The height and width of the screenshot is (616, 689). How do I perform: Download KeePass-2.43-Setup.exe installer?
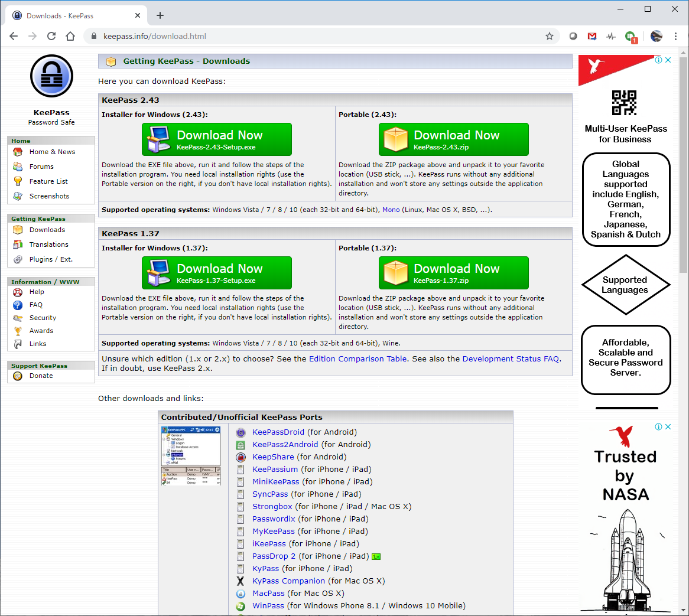point(217,139)
